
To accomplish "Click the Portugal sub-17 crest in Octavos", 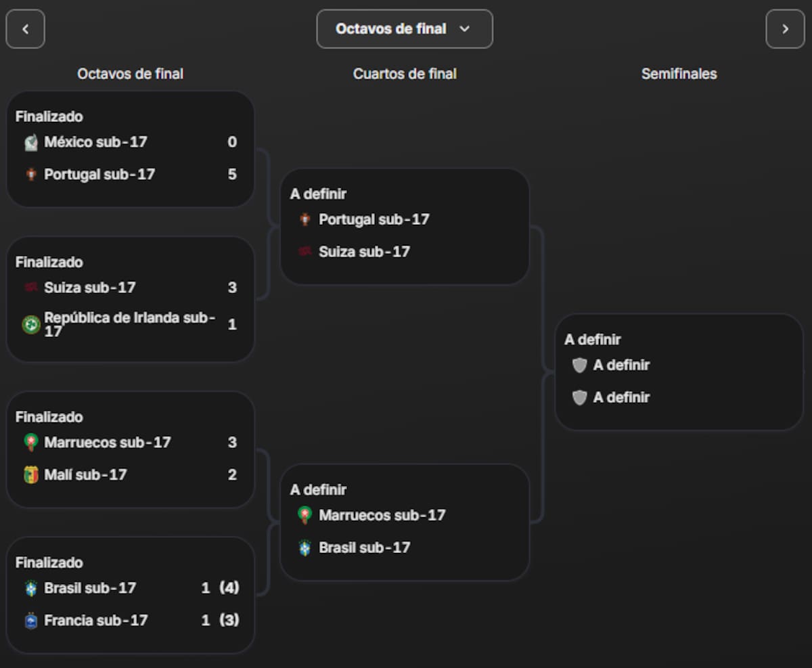I will (x=30, y=174).
